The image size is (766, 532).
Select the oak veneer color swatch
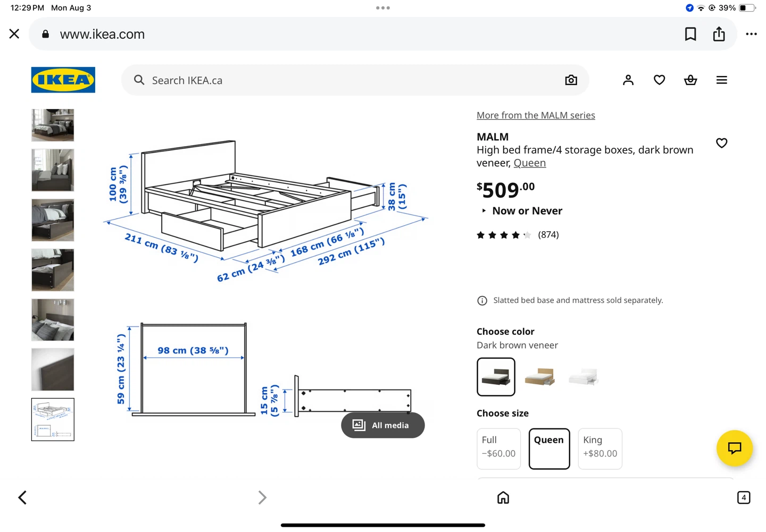coord(539,377)
